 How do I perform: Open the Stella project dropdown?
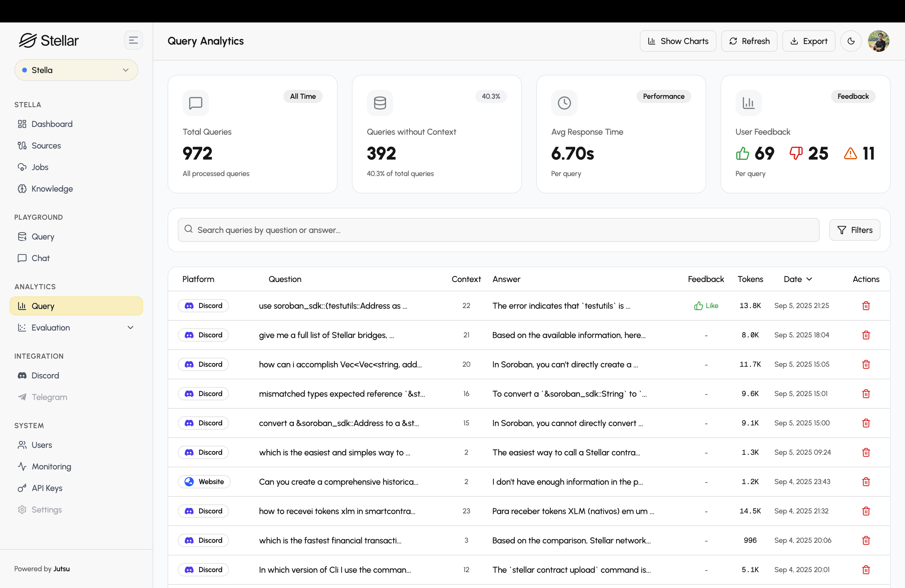(x=76, y=70)
